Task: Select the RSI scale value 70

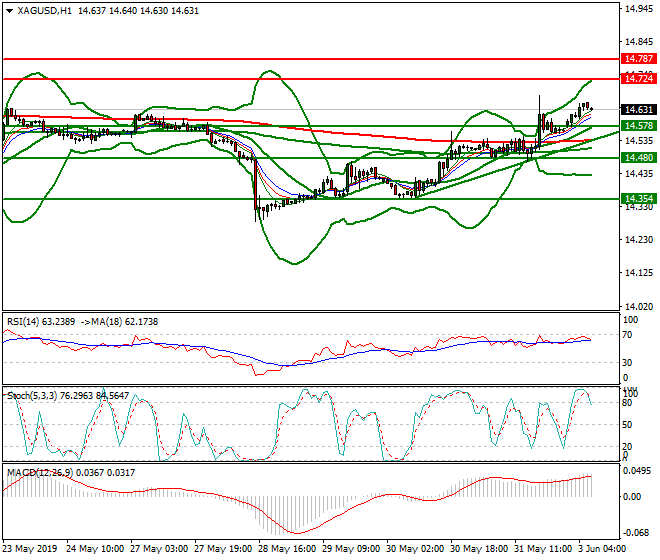Action: (x=627, y=335)
